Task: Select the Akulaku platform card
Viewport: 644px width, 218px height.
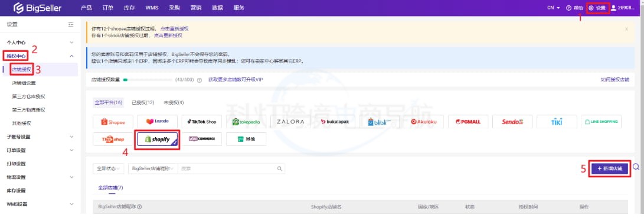Action: click(x=424, y=122)
